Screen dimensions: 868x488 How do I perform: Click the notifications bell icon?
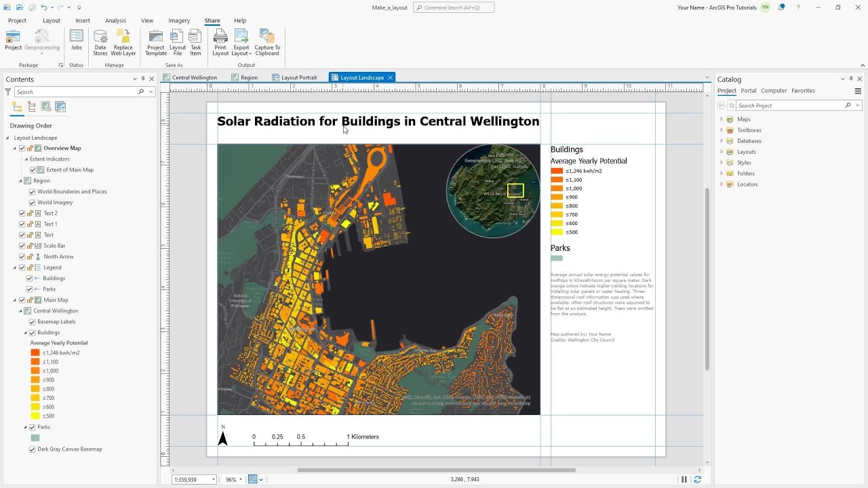pos(782,7)
